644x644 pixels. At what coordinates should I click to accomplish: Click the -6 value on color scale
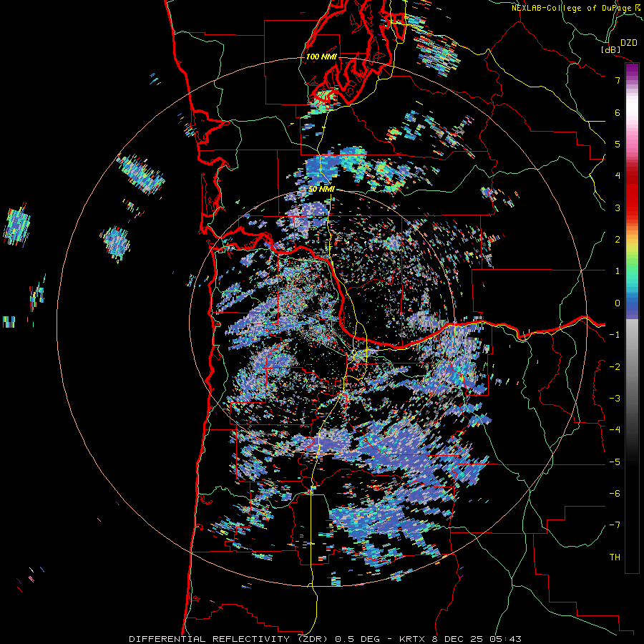[x=615, y=494]
